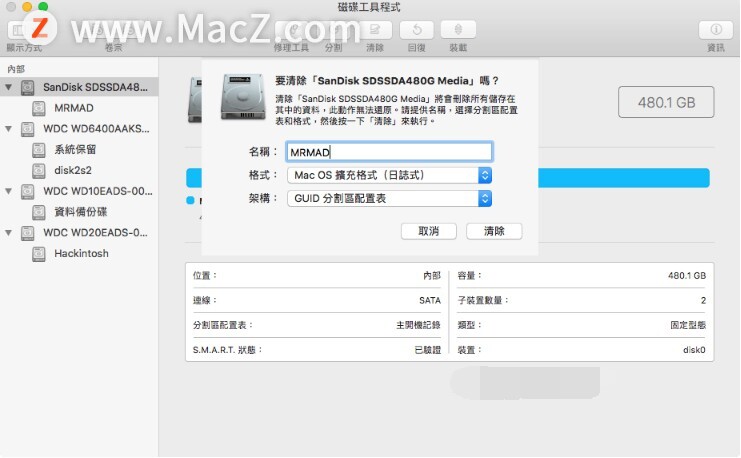
Task: Click the 480.1 GB capacity box
Action: click(x=666, y=102)
